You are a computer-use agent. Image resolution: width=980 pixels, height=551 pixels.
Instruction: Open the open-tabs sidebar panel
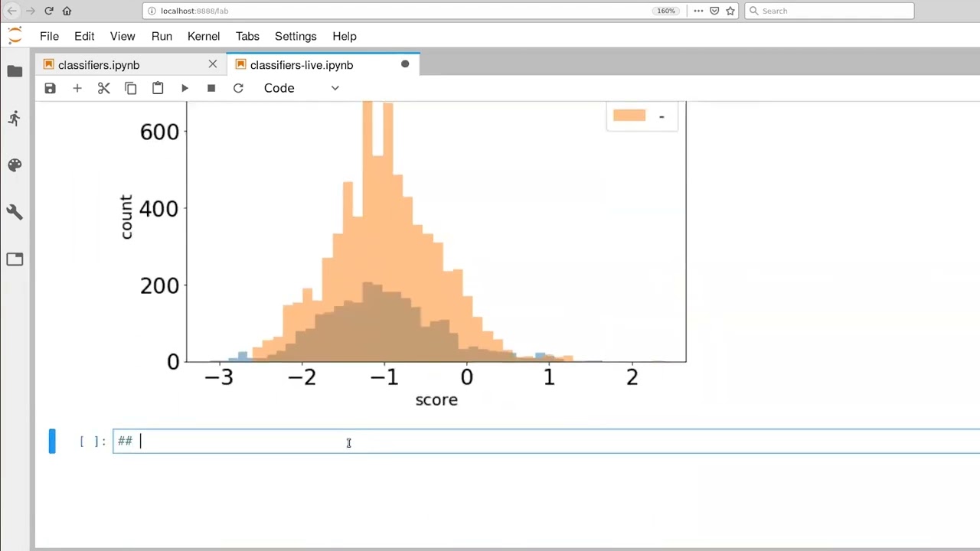coord(15,259)
